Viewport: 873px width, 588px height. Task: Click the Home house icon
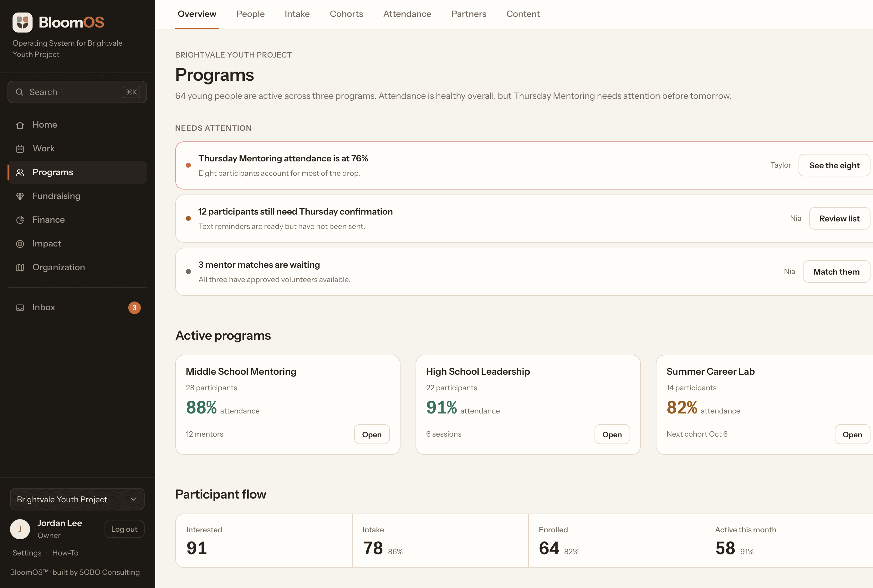click(x=20, y=125)
